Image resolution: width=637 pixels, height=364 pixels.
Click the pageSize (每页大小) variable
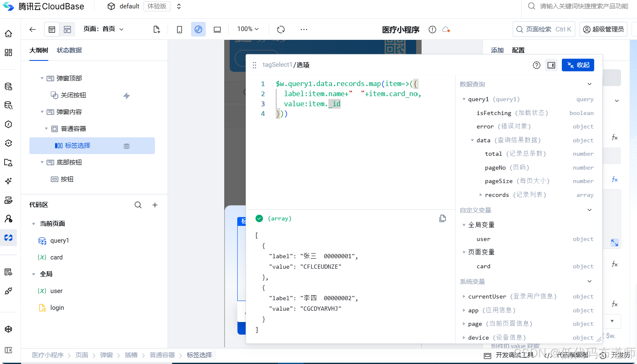pyautogui.click(x=517, y=181)
